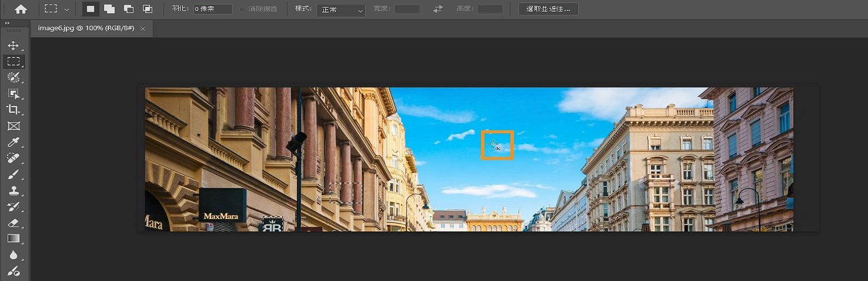Close the image6.jpg document tab

click(143, 28)
